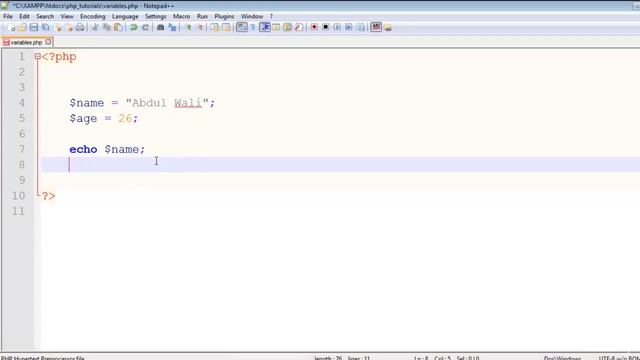This screenshot has height=360, width=640.
Task: Toggle the Word Wrap toolbar button
Action: [x=242, y=27]
